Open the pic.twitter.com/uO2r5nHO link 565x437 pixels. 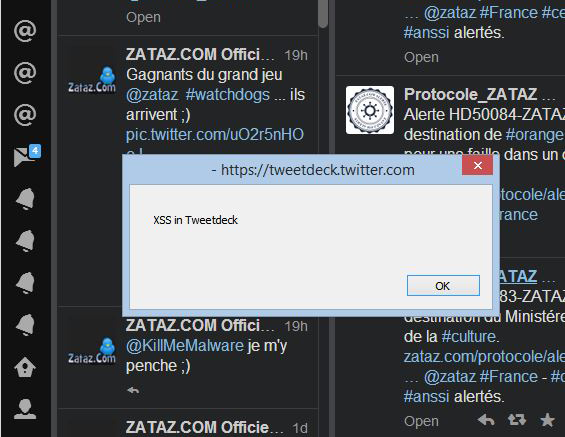point(215,135)
